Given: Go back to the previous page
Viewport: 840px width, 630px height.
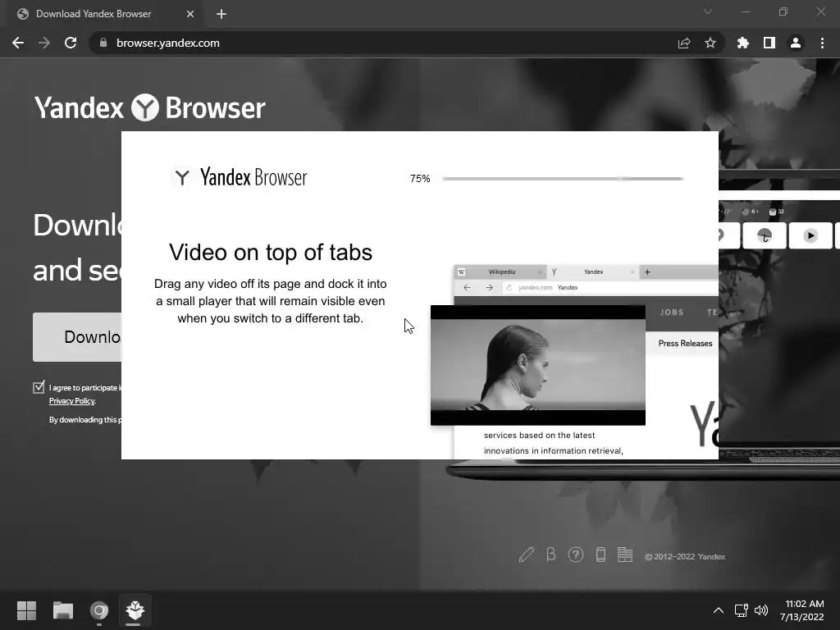Looking at the screenshot, I should tap(18, 43).
